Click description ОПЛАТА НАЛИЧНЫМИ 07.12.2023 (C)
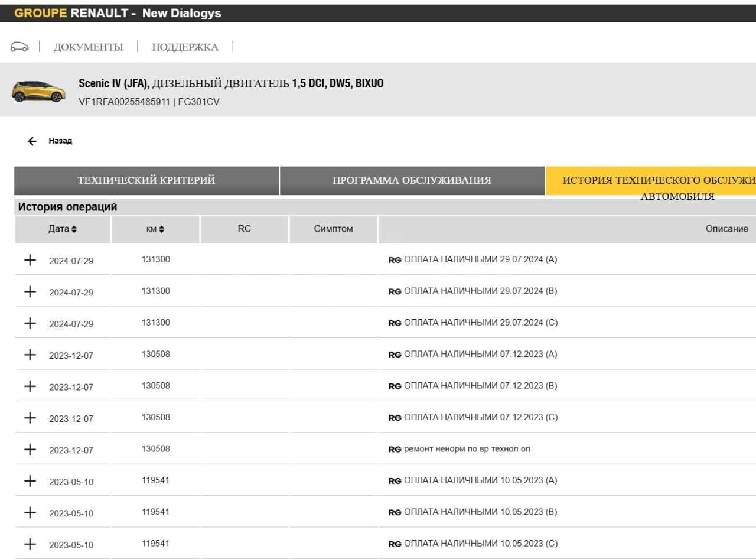 [x=480, y=417]
